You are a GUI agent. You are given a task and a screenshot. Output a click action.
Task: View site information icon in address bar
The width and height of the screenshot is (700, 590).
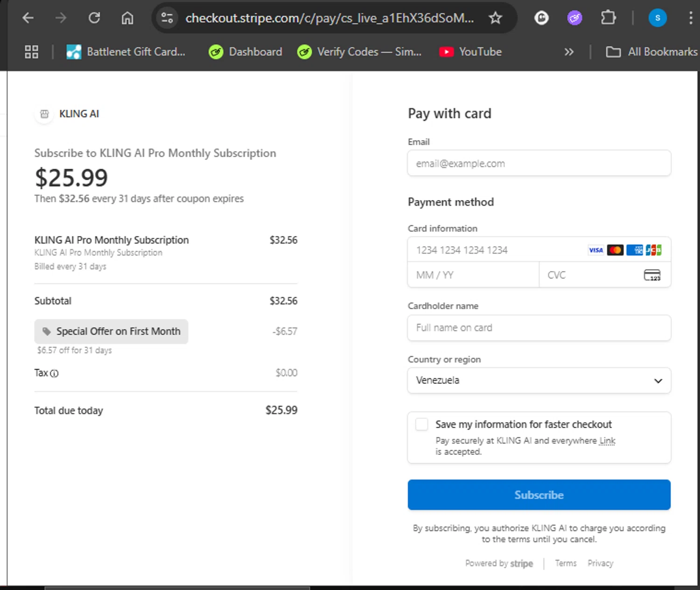167,18
